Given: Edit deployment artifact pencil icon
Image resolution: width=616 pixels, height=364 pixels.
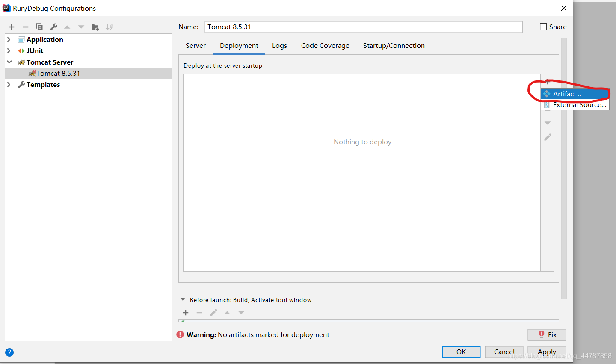Looking at the screenshot, I should 548,137.
